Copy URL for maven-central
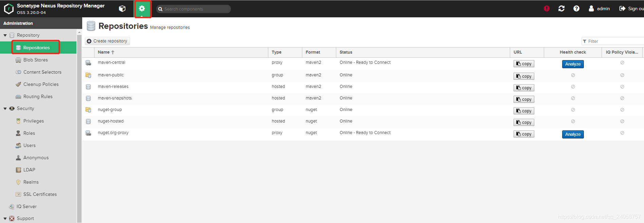The height and width of the screenshot is (223, 644). pos(524,64)
